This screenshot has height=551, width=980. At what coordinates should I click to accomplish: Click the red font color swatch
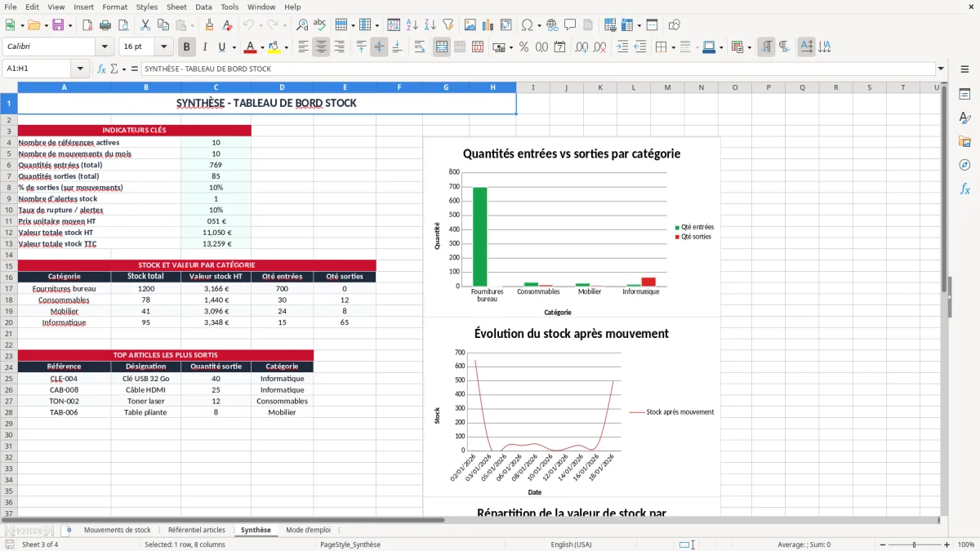point(251,47)
